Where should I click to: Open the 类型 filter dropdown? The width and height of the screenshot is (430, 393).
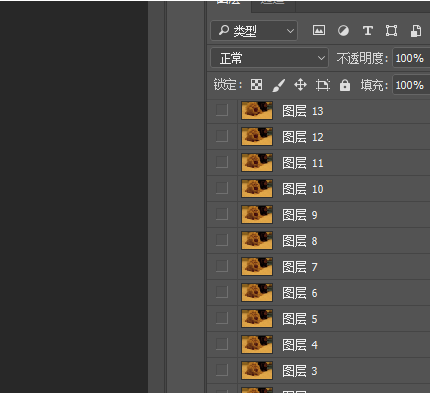point(254,31)
